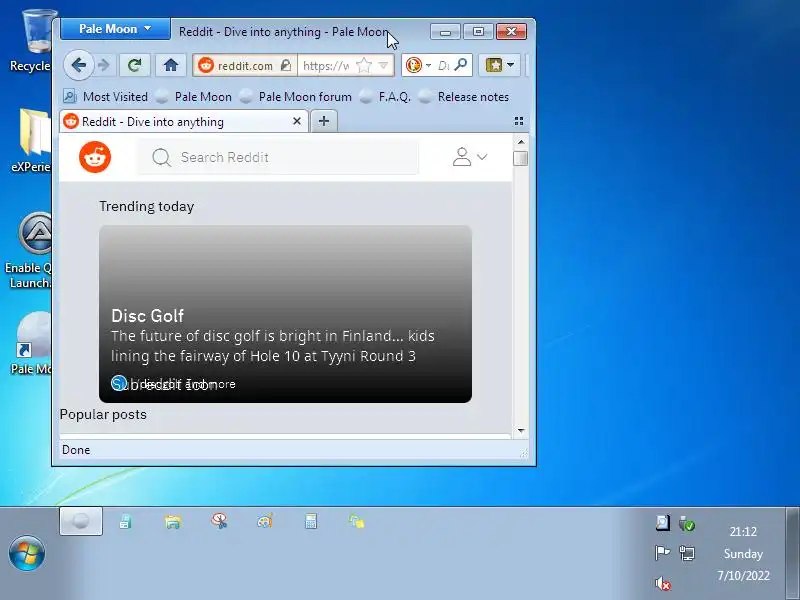The width and height of the screenshot is (800, 600).
Task: Click the Disc Golf headline text
Action: tap(147, 316)
